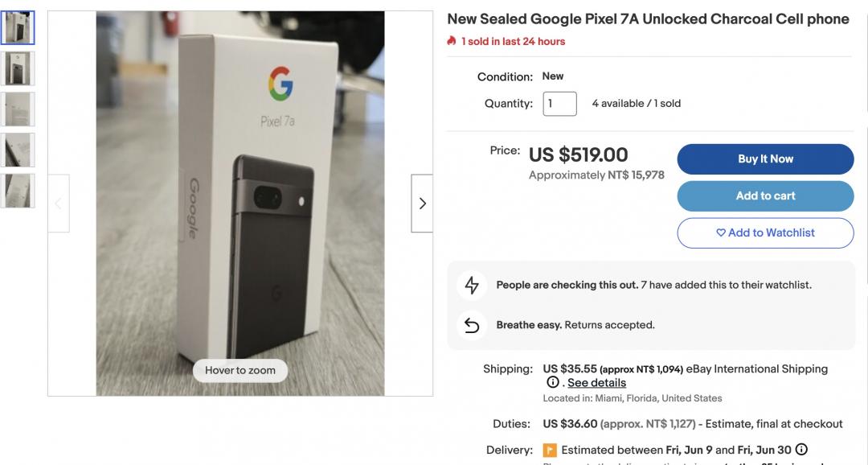
Task: Click the Hover to zoom label
Action: (240, 370)
